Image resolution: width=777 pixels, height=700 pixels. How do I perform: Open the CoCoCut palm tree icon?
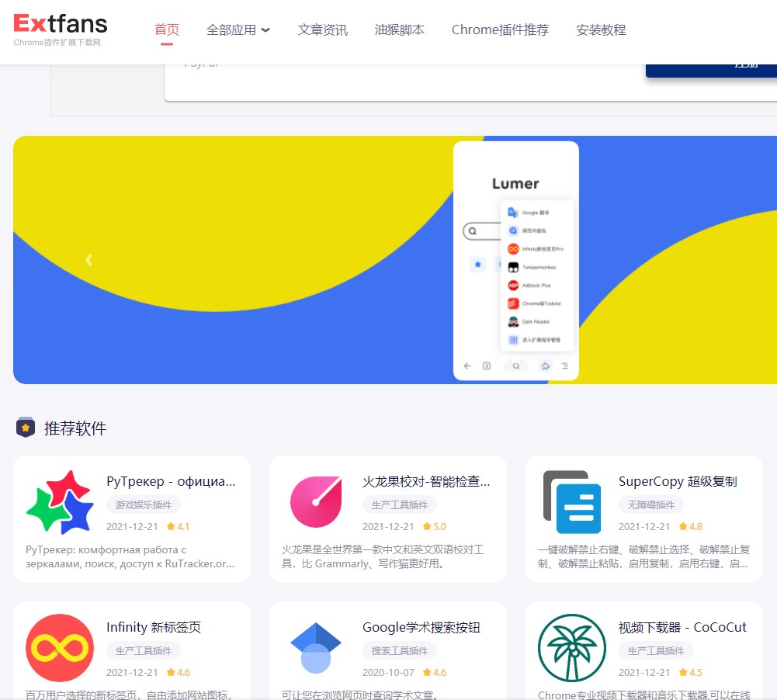[x=572, y=648]
